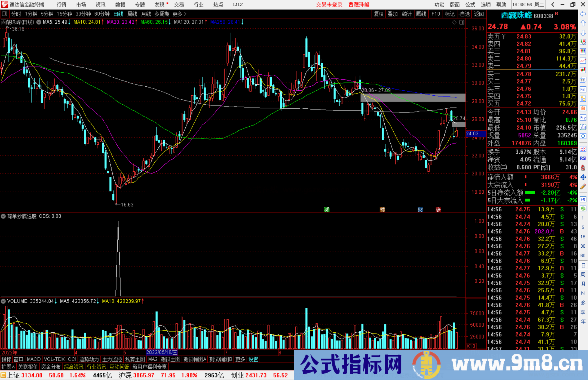Click the 减 marker below price chart
Image resolution: width=588 pixels, height=380 pixels.
pos(327,209)
